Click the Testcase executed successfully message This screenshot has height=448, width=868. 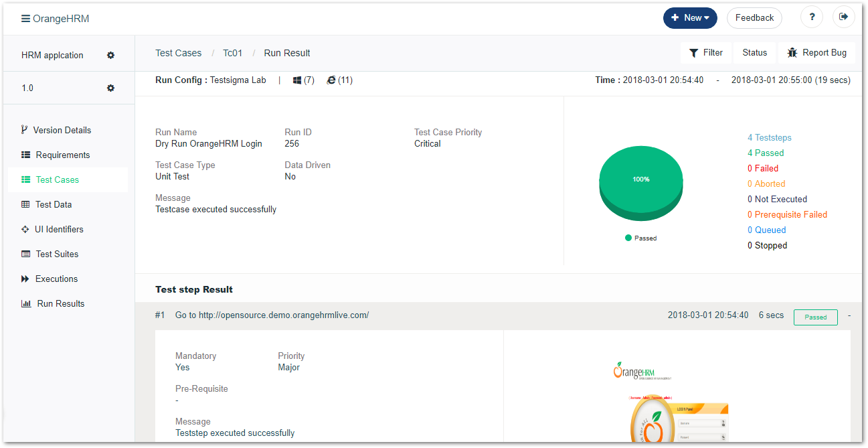(x=215, y=209)
